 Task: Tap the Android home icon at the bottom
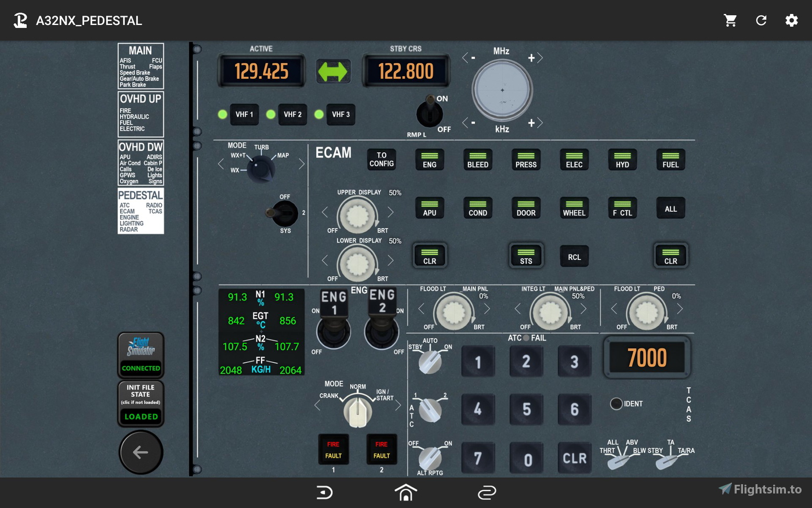[405, 492]
